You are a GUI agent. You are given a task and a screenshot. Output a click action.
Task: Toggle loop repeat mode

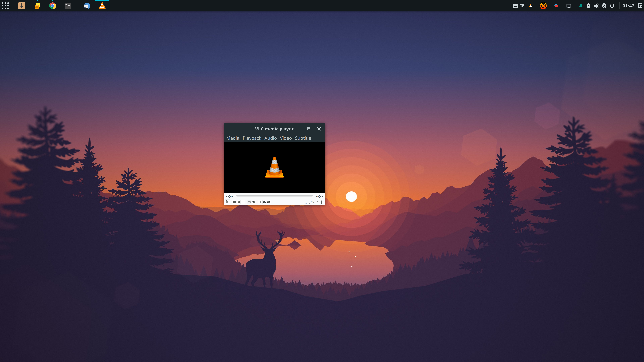(264, 202)
